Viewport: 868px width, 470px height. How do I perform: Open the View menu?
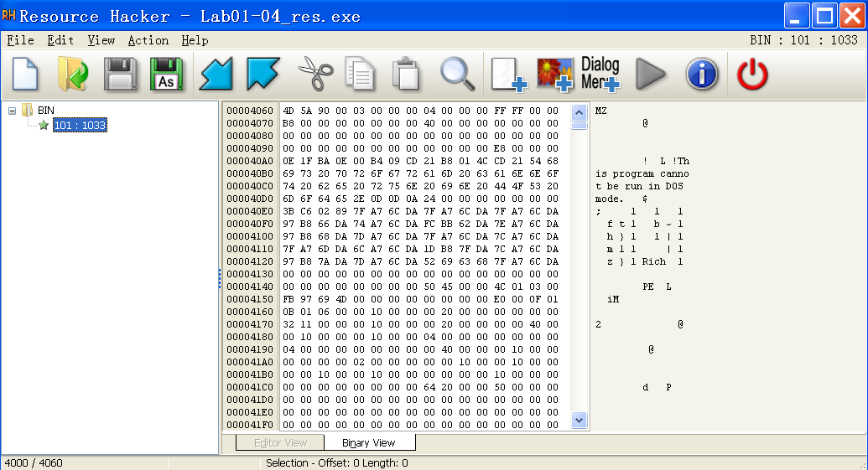(101, 40)
